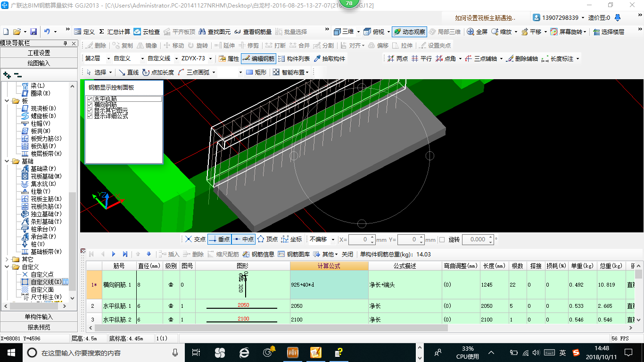This screenshot has height=362, width=644.
Task: Click cell 925+40*d in formula column
Action: click(329, 285)
